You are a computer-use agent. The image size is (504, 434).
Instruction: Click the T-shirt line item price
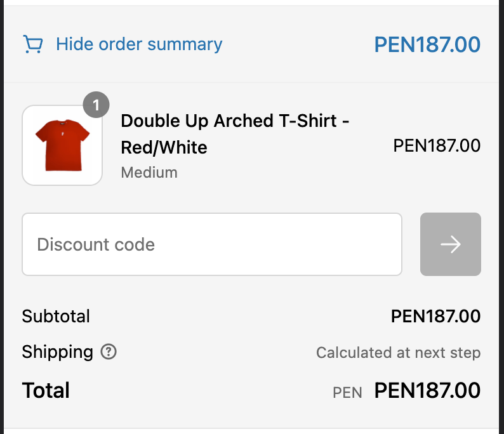coord(437,145)
